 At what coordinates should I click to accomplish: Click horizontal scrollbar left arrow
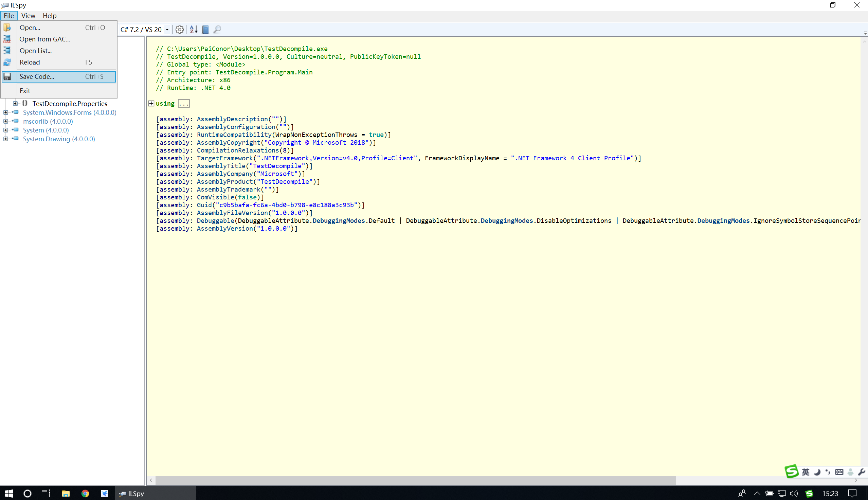click(151, 480)
